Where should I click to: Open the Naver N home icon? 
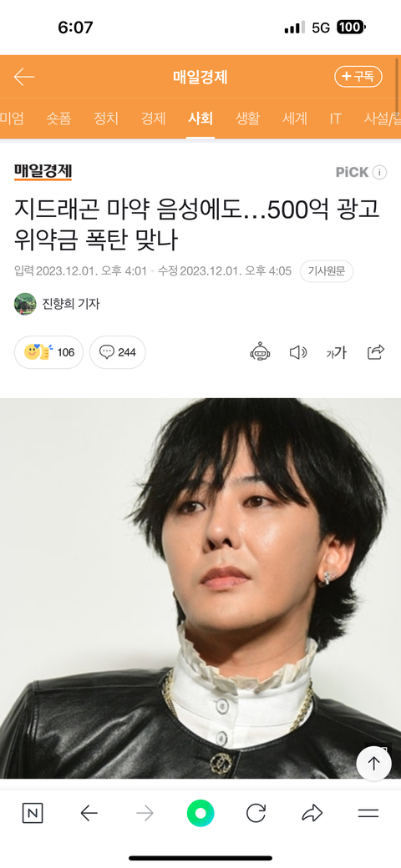[33, 813]
